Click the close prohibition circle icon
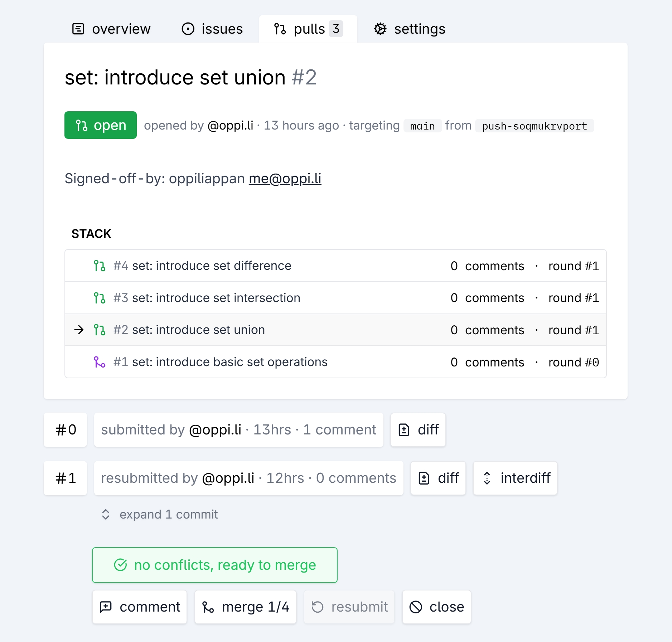 click(x=416, y=607)
